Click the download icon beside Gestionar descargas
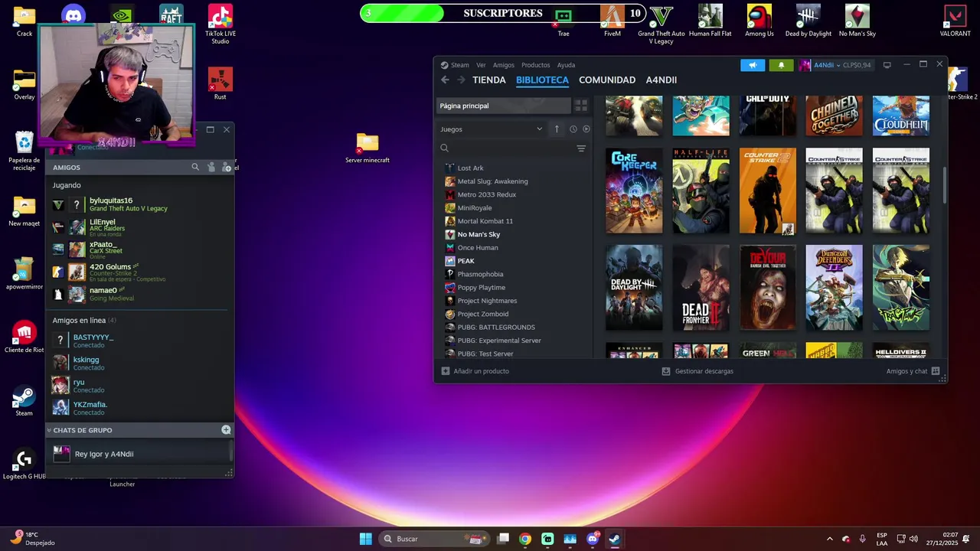The image size is (980, 551). click(x=666, y=371)
